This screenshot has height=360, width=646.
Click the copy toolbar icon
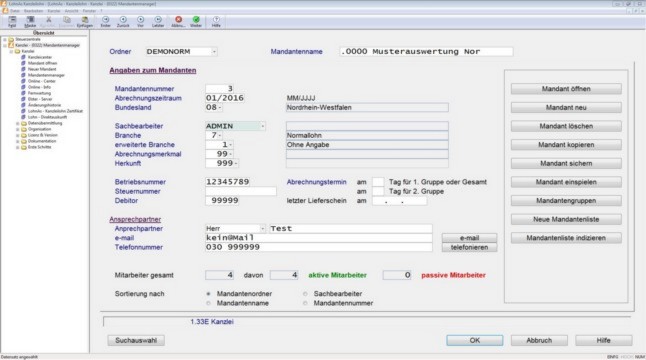pos(66,20)
